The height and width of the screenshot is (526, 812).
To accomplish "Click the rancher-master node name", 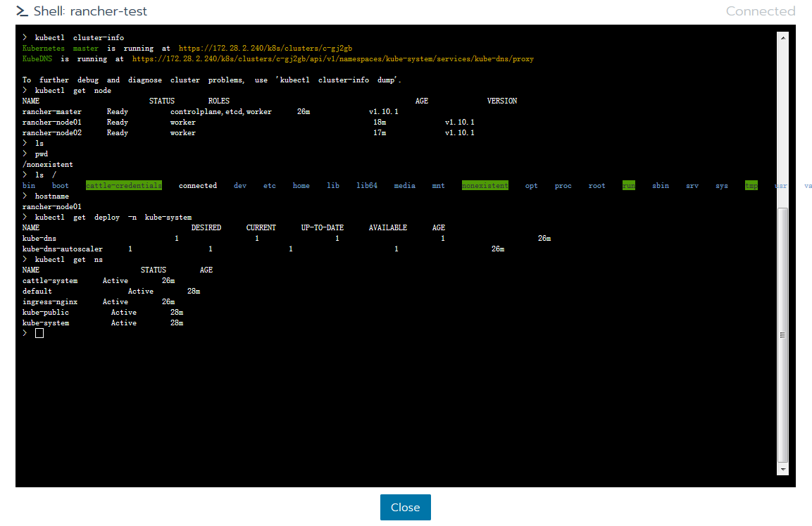I will tap(52, 112).
